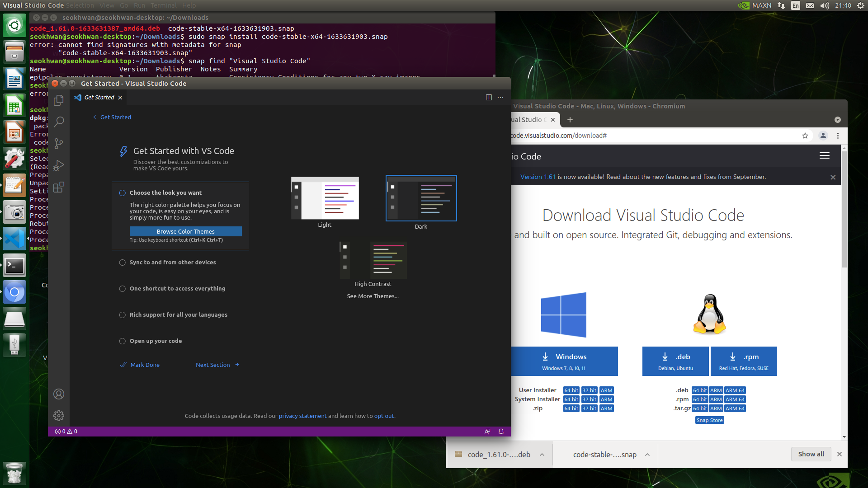Open Source Control view icon
The image size is (868, 488).
coord(59,144)
